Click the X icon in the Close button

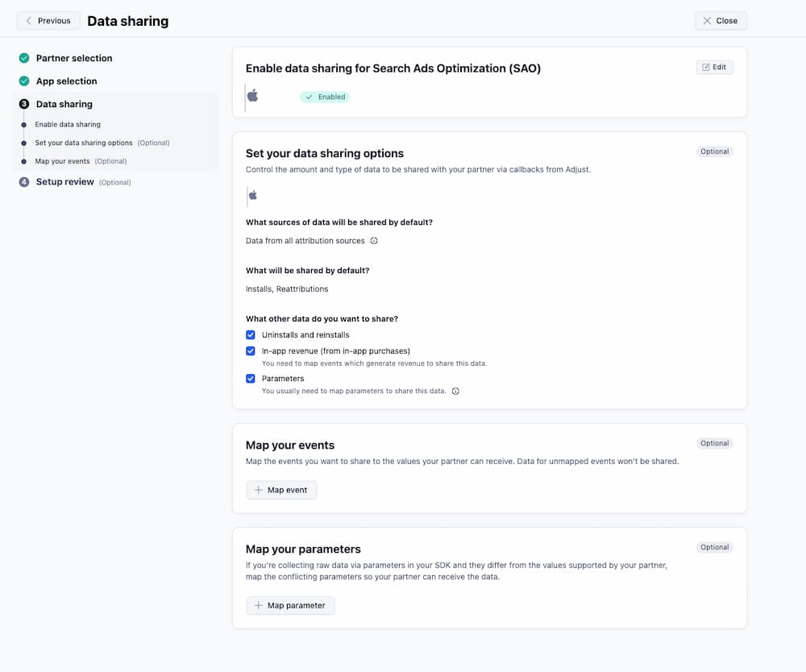tap(707, 20)
